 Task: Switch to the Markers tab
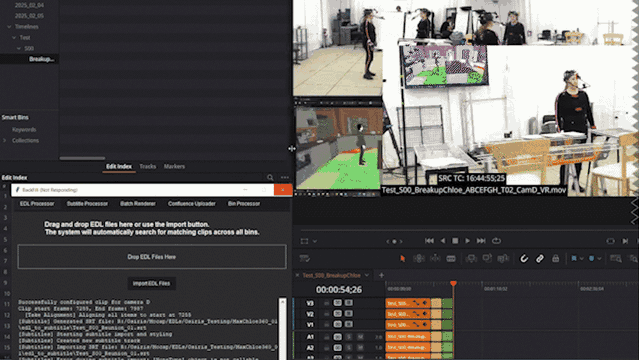(x=174, y=167)
